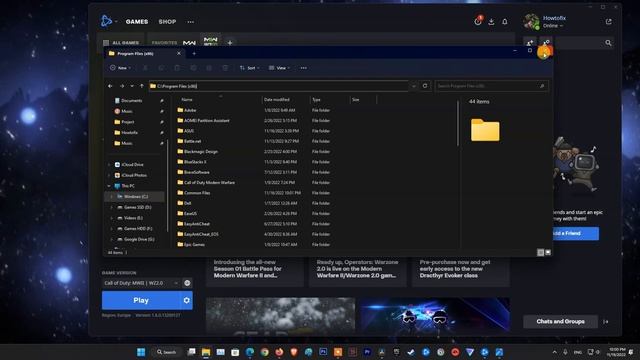Click the taskbar Search box
The height and width of the screenshot is (360, 640).
pyautogui.click(x=167, y=352)
